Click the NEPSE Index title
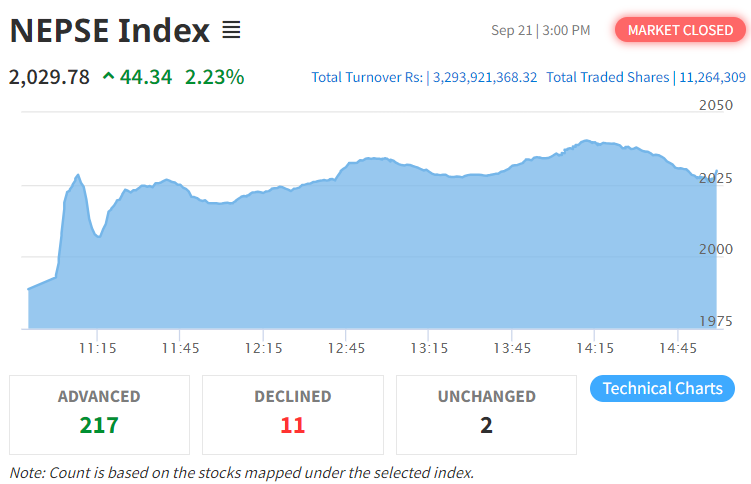The width and height of the screenshot is (751, 484). (x=110, y=30)
